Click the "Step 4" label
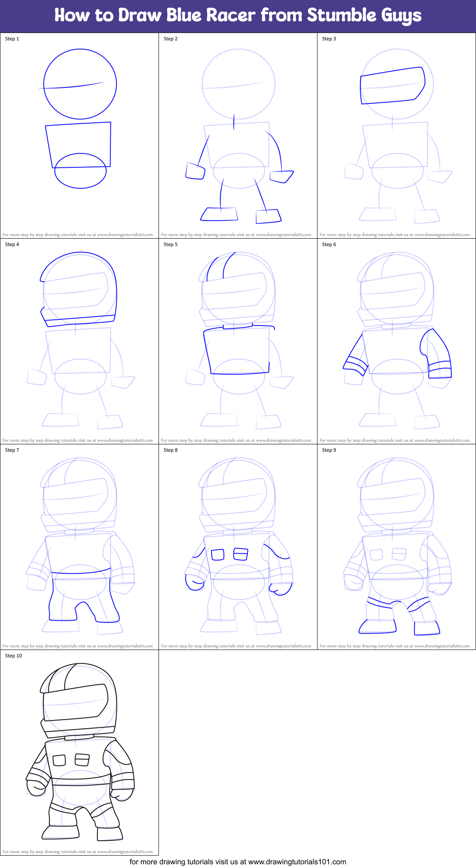This screenshot has width=476, height=868. coord(12,244)
